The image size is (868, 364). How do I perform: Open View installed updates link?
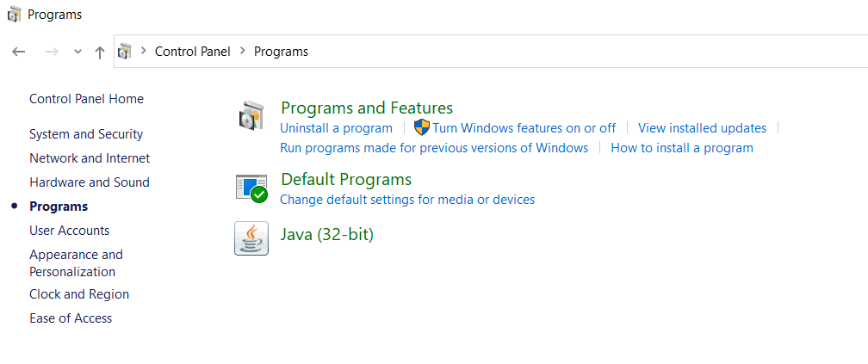click(702, 128)
